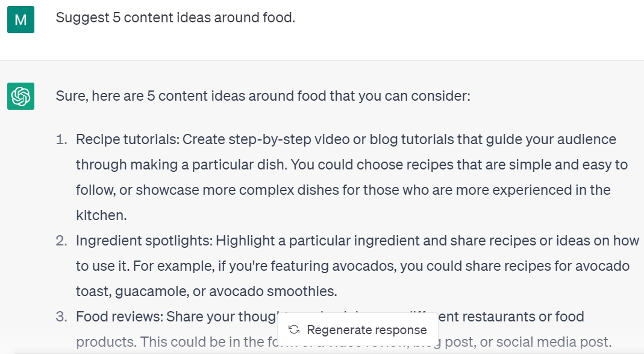Click the "Recipe tutorials:" heading text
The height and width of the screenshot is (354, 644).
point(127,140)
